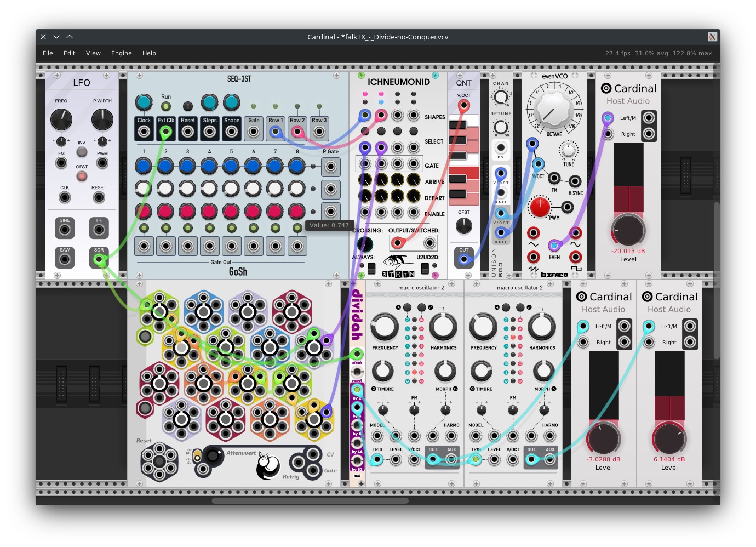Click the LFO SAW output jack
The image size is (756, 547).
click(x=65, y=259)
